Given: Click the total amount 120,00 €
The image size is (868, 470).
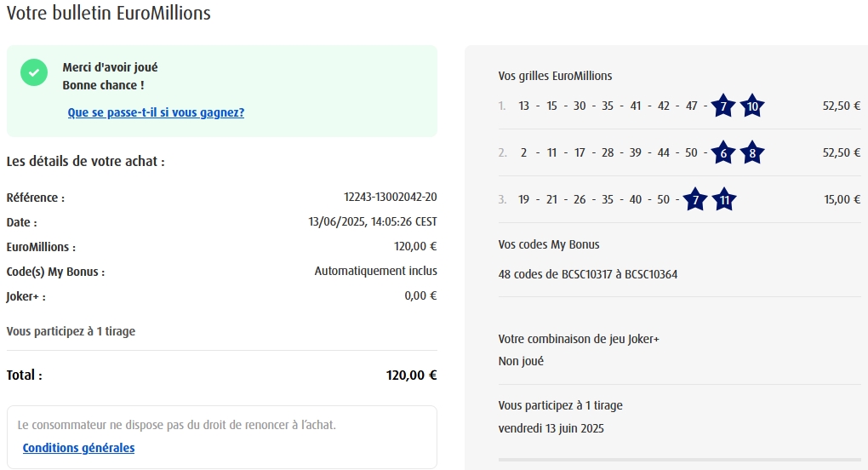Looking at the screenshot, I should click(411, 375).
